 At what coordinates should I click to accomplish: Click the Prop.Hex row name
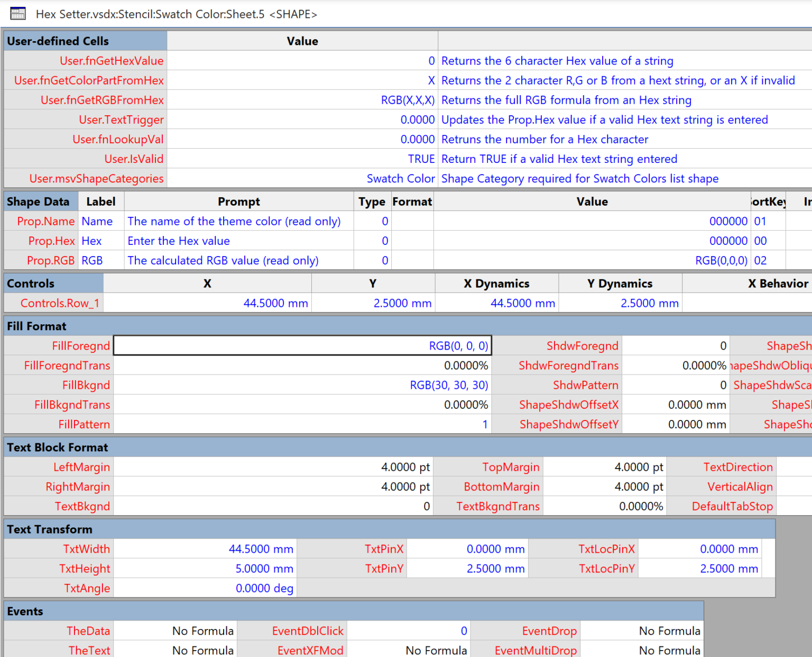coord(51,241)
